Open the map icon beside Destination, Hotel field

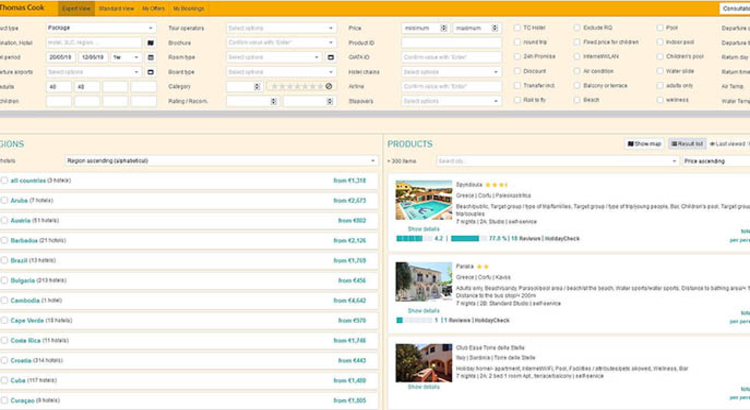point(151,43)
